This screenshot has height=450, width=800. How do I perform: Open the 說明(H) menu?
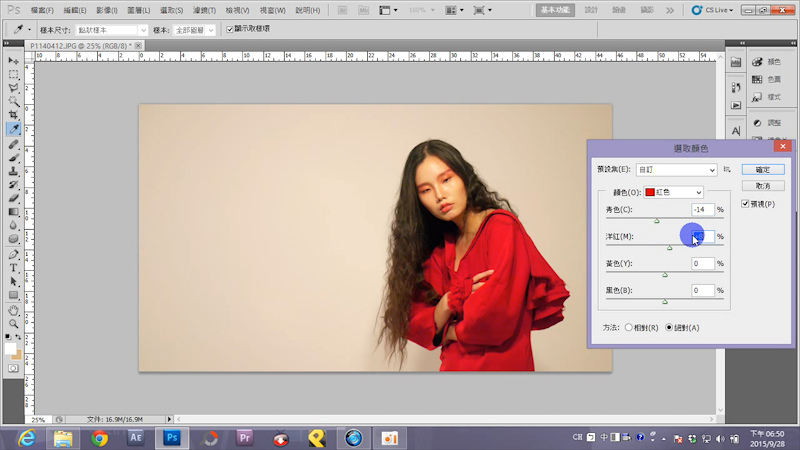pos(308,10)
